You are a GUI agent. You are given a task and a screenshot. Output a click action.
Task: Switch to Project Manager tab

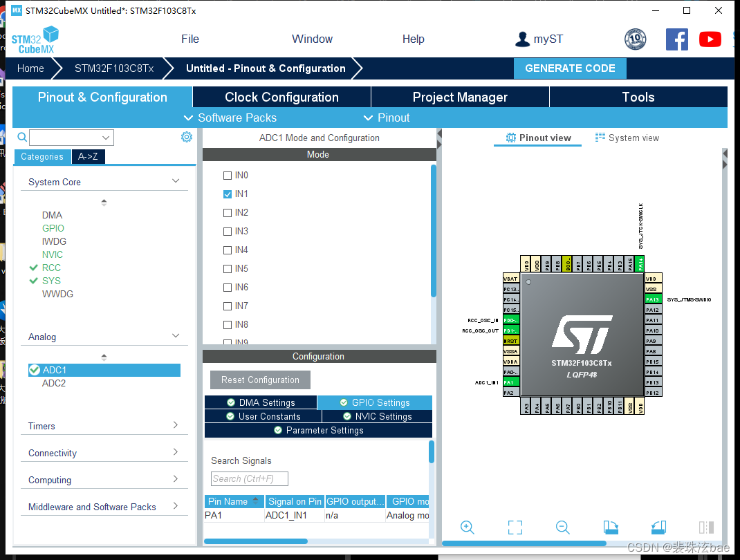click(x=460, y=97)
